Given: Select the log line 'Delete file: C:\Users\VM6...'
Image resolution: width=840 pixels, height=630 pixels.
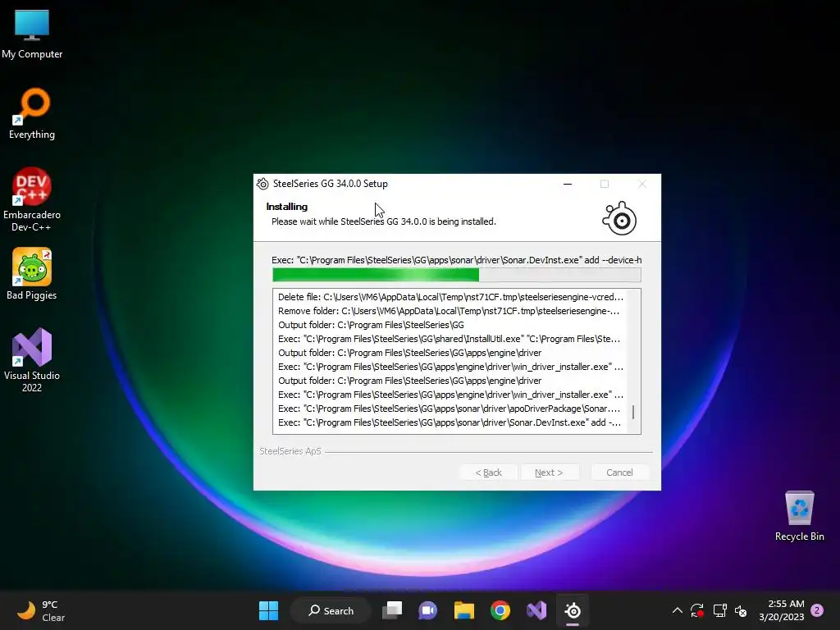Looking at the screenshot, I should click(450, 297).
